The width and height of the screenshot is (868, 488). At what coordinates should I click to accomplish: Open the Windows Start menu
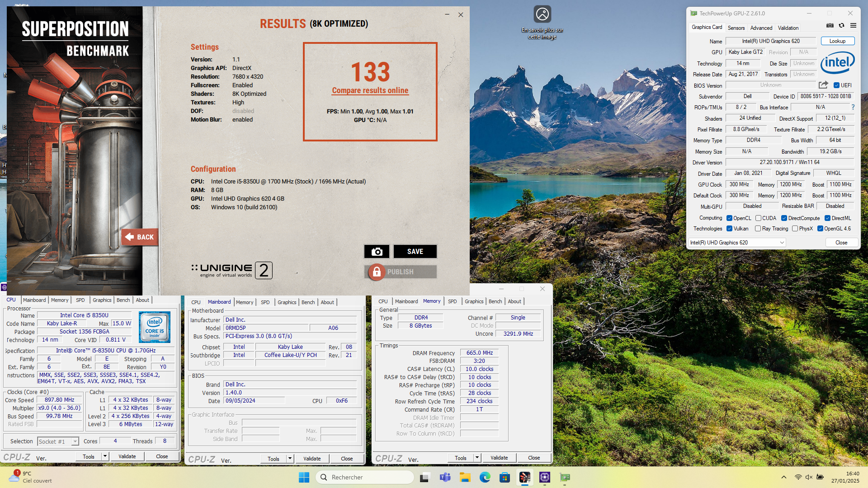pyautogui.click(x=304, y=477)
